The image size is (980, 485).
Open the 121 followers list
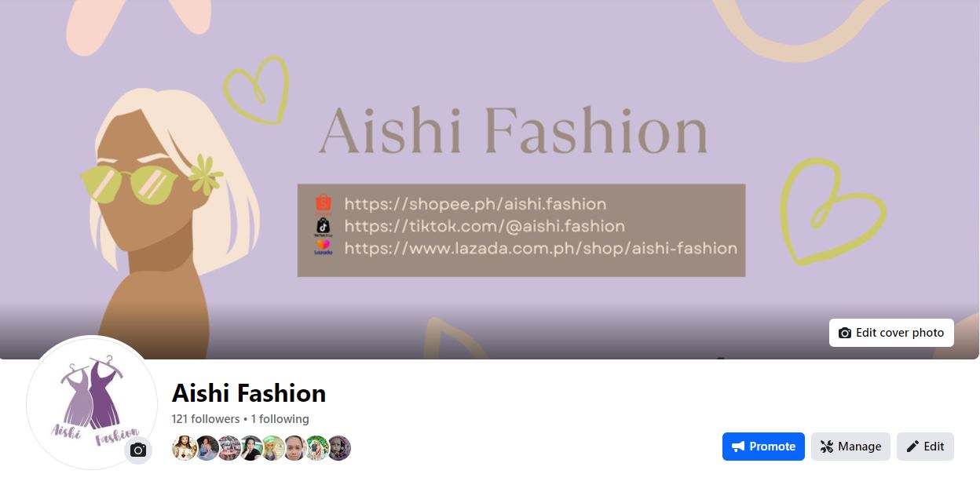(206, 419)
